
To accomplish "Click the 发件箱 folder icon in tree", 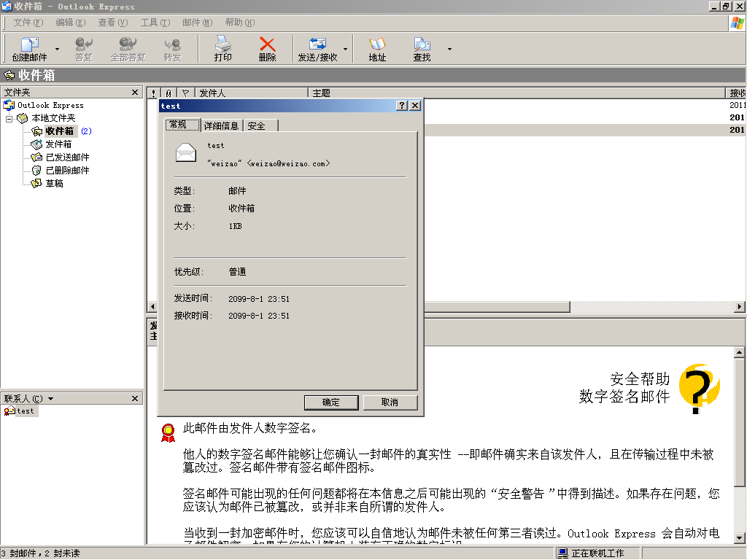I will (x=36, y=144).
